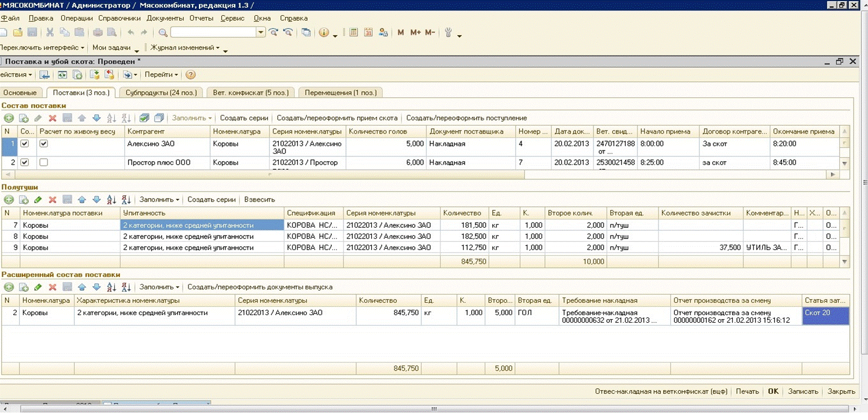
Task: Click the print icon in main toolbar
Action: [98, 33]
